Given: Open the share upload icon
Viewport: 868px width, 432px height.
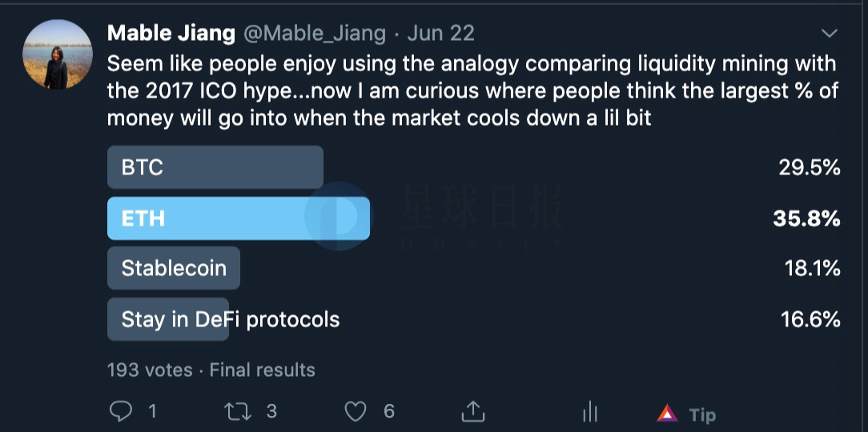Looking at the screenshot, I should [472, 411].
